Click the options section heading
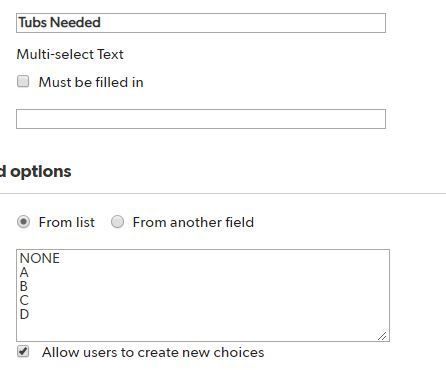The image size is (446, 370). click(36, 172)
